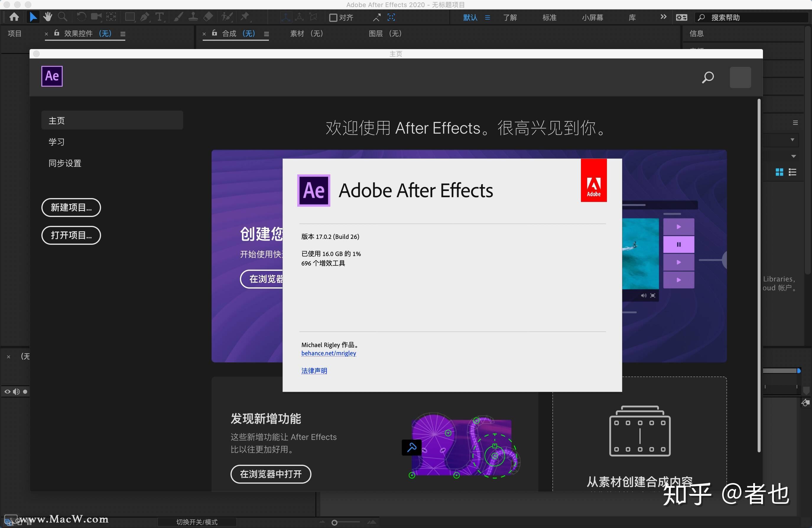This screenshot has height=528, width=812.
Task: Switch to the 学习 tab in Home screen
Action: [x=56, y=142]
